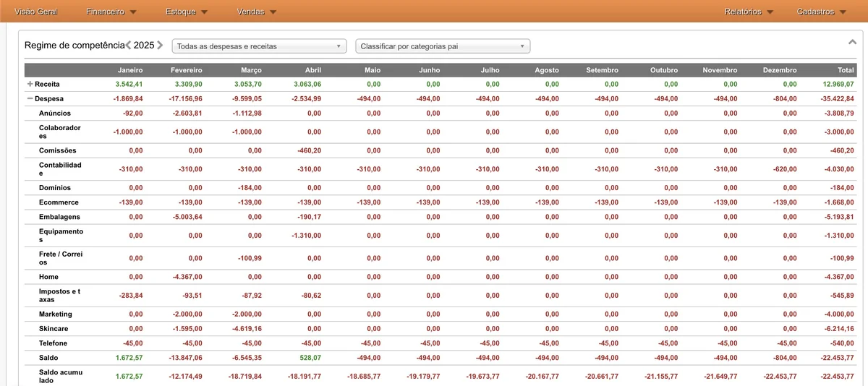868x386 pixels.
Task: Open 'Todas as despesas e receitas' dropdown
Action: [259, 46]
